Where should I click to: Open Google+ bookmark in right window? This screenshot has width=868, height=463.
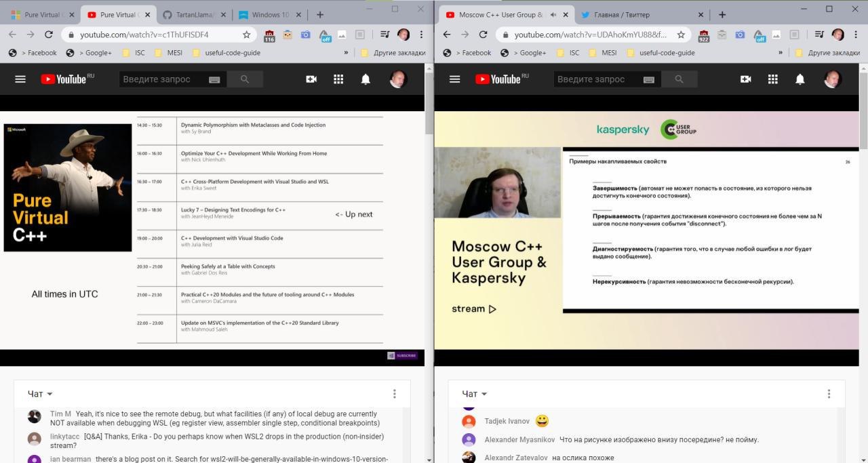[524, 52]
